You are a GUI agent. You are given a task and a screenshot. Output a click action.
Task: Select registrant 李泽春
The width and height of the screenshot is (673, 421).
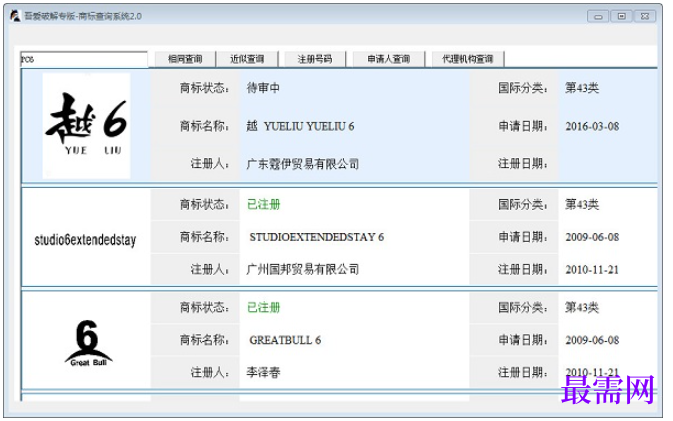(x=263, y=372)
